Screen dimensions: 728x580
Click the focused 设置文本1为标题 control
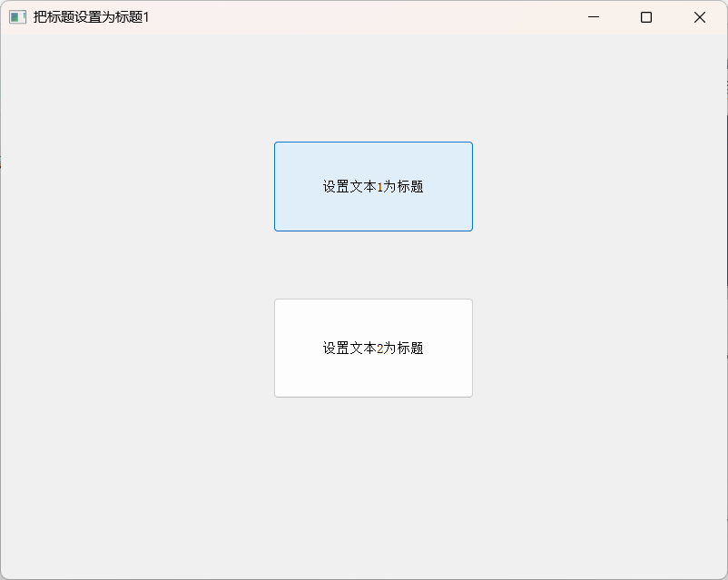click(x=373, y=186)
